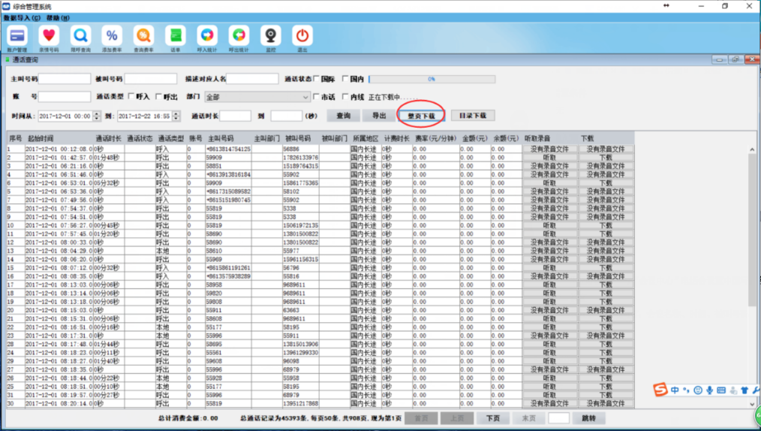Jump to last page with 末页
The width and height of the screenshot is (761, 431).
[x=529, y=418]
